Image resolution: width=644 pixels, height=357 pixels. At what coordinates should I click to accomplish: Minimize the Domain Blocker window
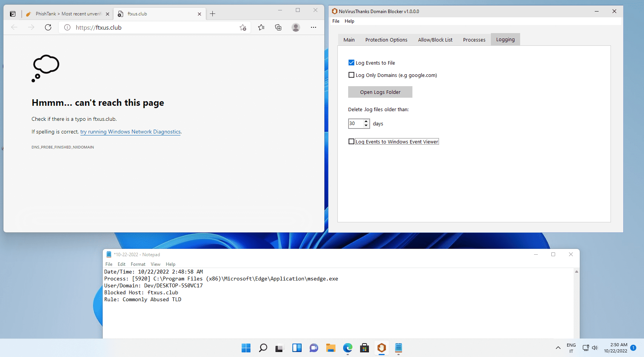pos(597,11)
